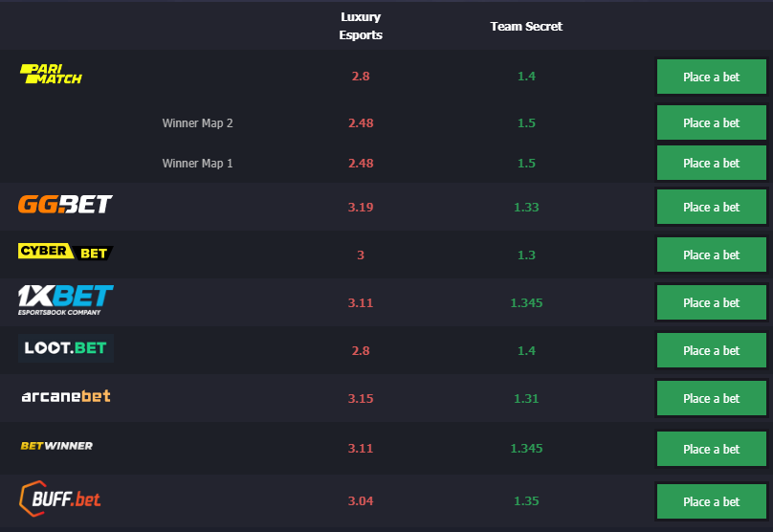773x532 pixels.
Task: Click Parimatch Team Secret odds 1.4
Action: (526, 76)
